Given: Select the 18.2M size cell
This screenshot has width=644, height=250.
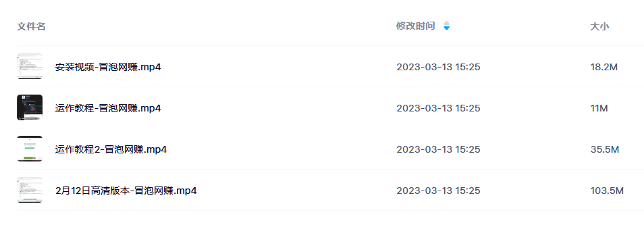Looking at the screenshot, I should pyautogui.click(x=603, y=67).
